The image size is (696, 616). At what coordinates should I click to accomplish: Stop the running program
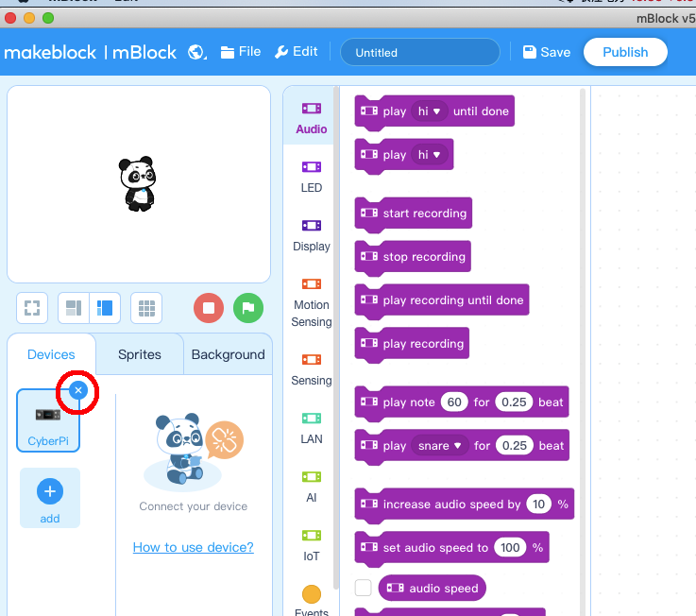[x=209, y=308]
